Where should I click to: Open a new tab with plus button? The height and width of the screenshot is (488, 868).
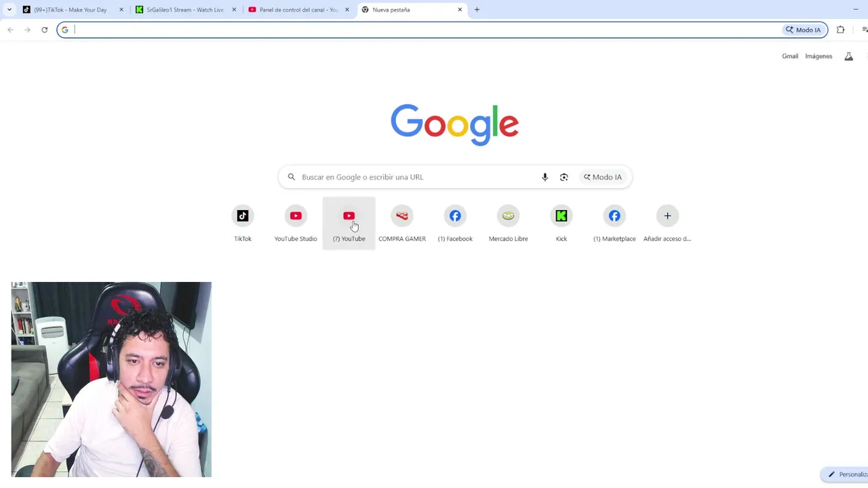pos(477,9)
